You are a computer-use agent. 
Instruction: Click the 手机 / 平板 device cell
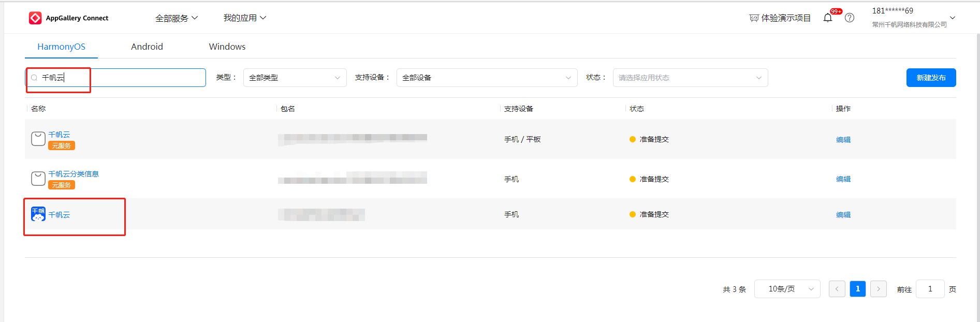coord(522,139)
